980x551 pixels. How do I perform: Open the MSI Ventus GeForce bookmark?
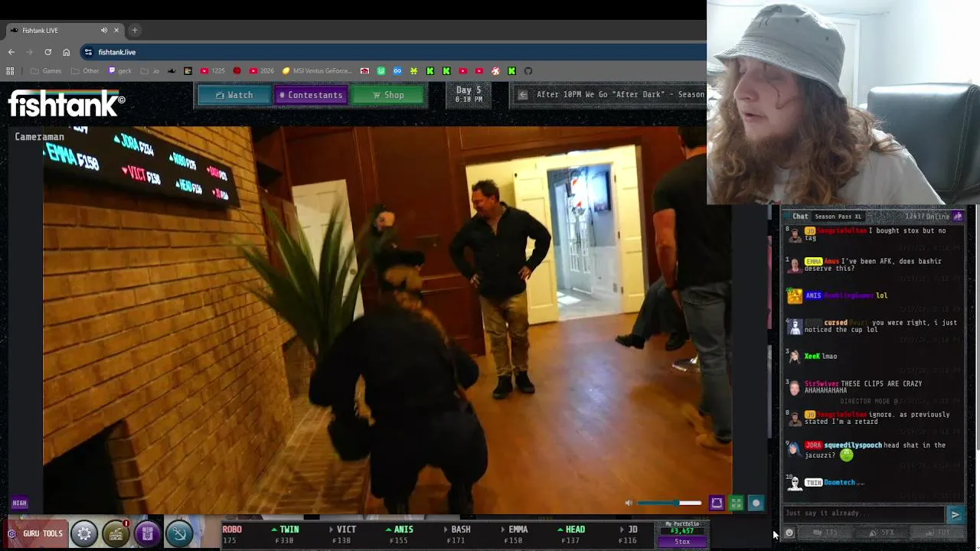pos(317,71)
